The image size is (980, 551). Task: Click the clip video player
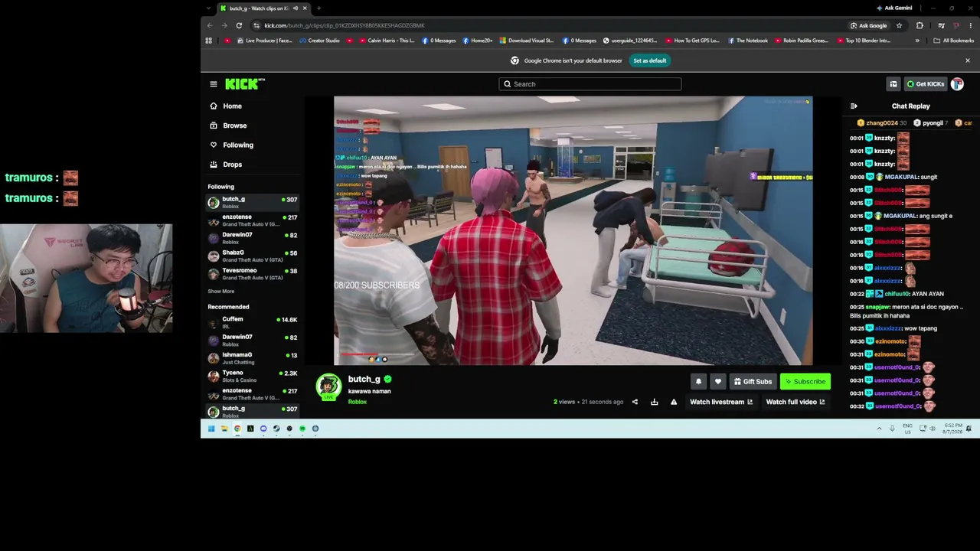pyautogui.click(x=573, y=230)
